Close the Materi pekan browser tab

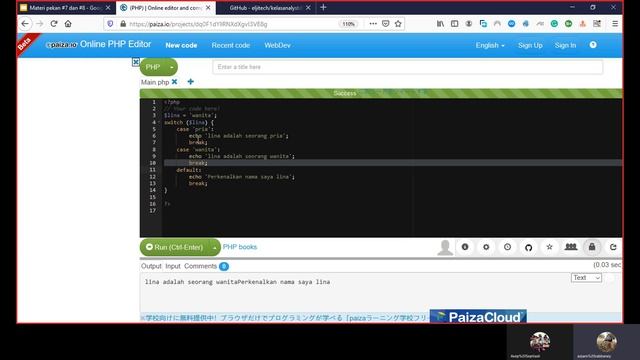[x=108, y=8]
